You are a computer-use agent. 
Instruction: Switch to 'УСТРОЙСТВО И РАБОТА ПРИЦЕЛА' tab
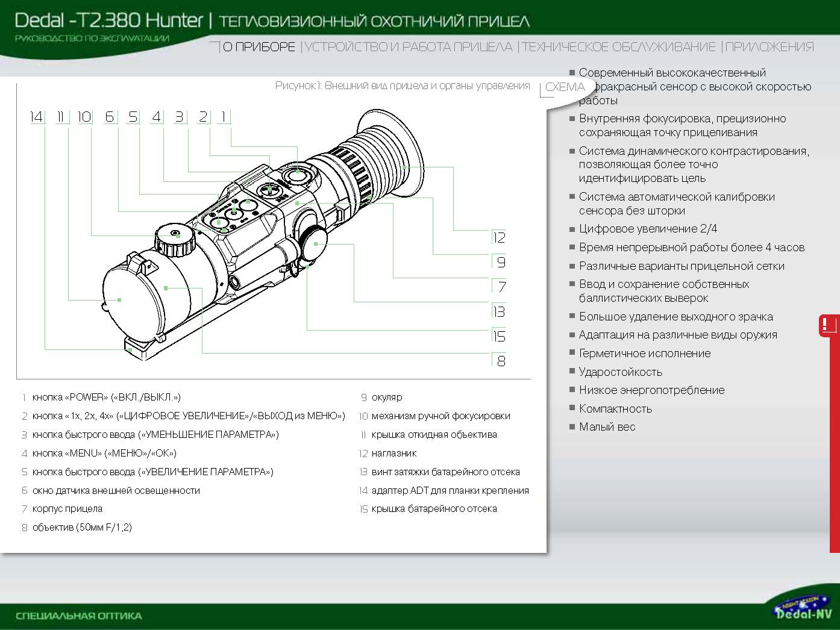[x=409, y=47]
